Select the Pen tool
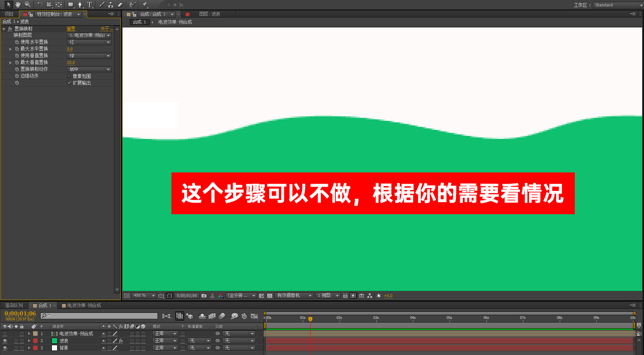644x355 pixels. click(80, 5)
